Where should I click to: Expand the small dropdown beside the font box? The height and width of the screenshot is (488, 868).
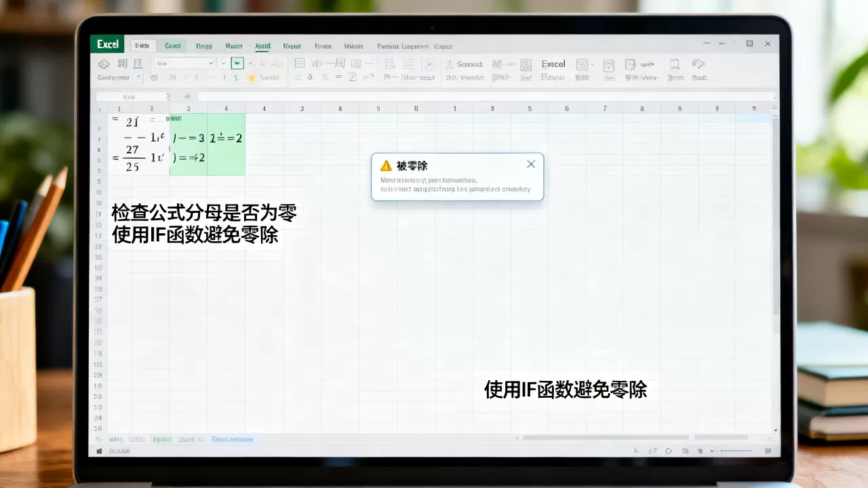[223, 63]
